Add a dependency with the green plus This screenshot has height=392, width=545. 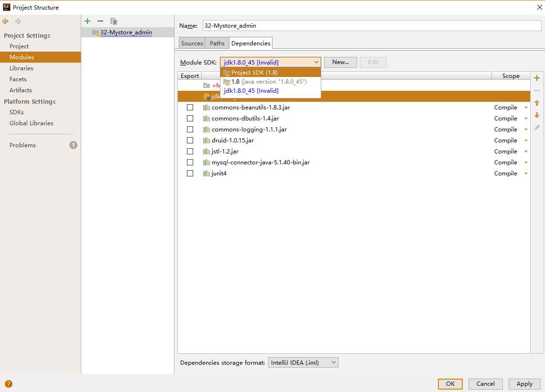(537, 78)
